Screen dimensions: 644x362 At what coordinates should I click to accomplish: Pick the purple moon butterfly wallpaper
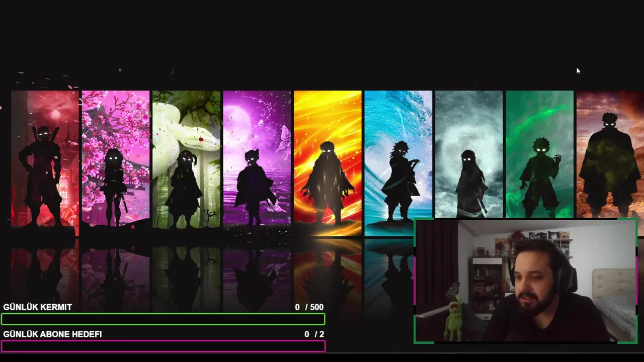point(257,159)
